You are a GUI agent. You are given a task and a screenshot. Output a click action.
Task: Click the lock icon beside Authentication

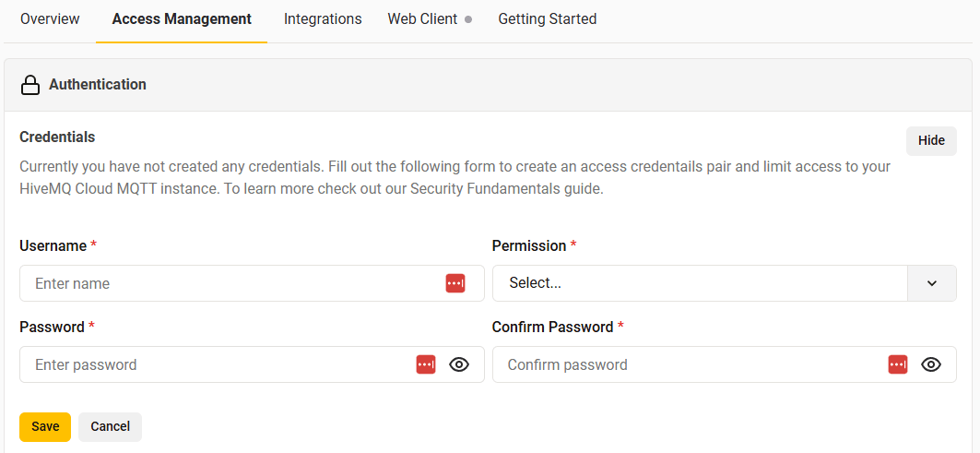[x=30, y=85]
